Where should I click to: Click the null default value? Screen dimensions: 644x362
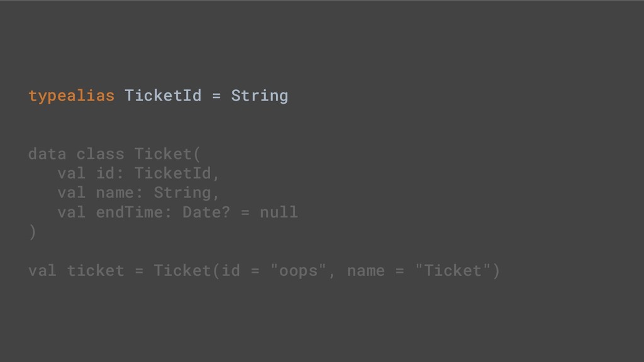tap(279, 212)
